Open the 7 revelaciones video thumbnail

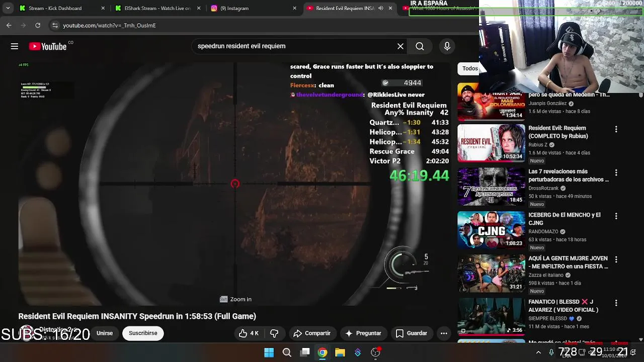point(491,187)
